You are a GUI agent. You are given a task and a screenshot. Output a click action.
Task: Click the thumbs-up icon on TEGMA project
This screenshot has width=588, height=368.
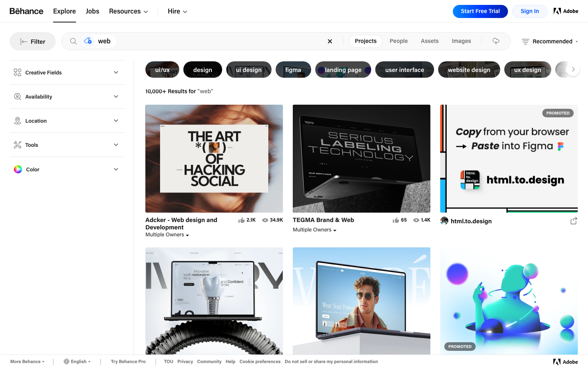click(396, 220)
